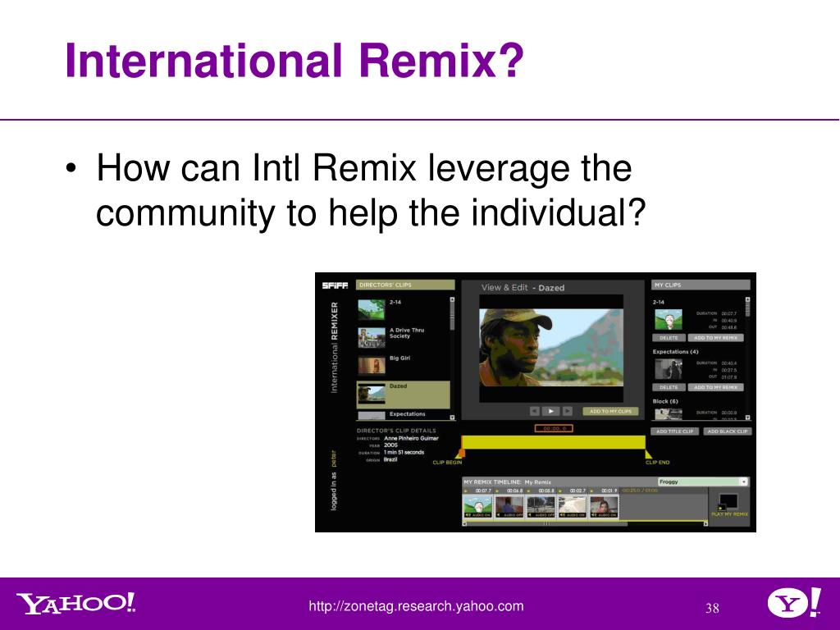Open the zonetag.research.yahoo.com link

tap(416, 606)
